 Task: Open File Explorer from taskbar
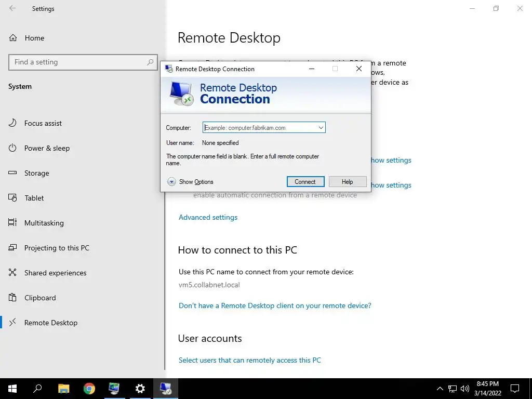tap(63, 389)
